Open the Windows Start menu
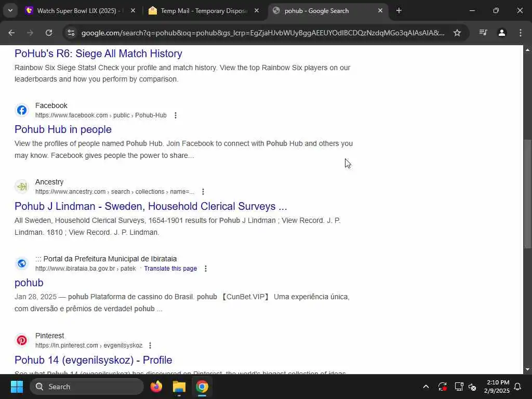Viewport: 532px width, 399px height. pos(17,387)
